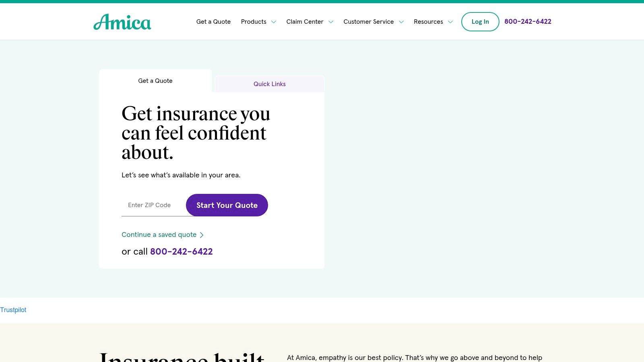Screen dimensions: 644x362
Task: Click the Products menu label
Action: pos(254,22)
